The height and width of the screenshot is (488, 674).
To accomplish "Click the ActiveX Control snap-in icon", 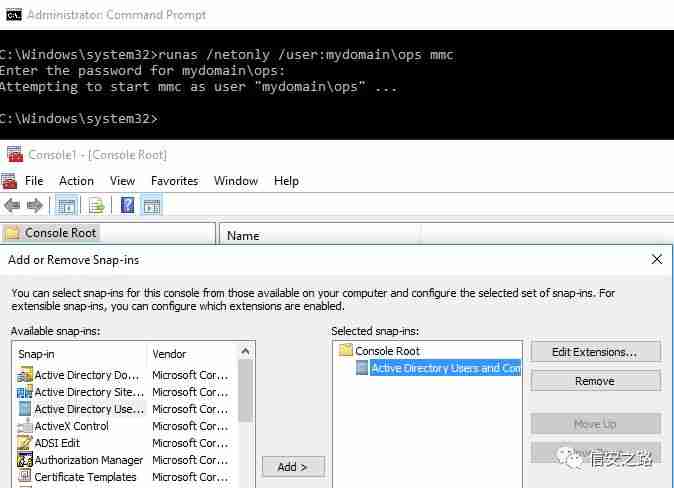I will pos(25,426).
